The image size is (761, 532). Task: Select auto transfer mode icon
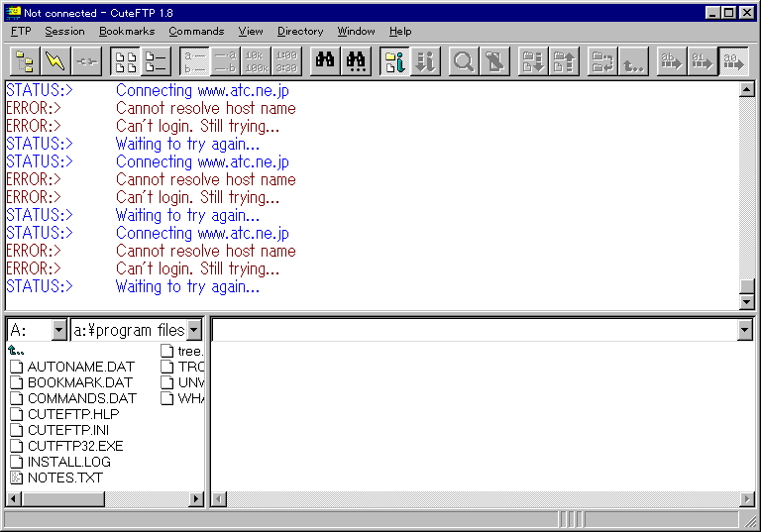[x=733, y=61]
